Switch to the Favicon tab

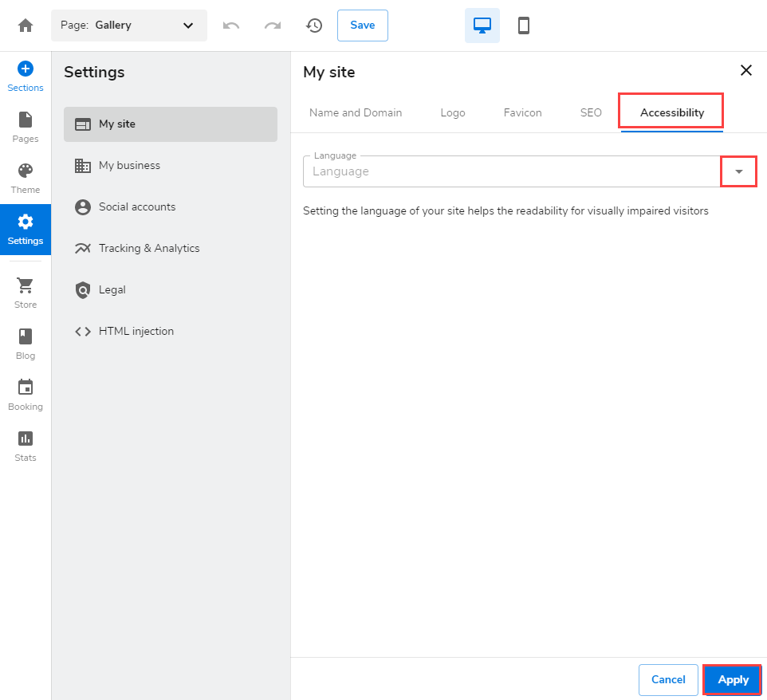click(x=522, y=113)
